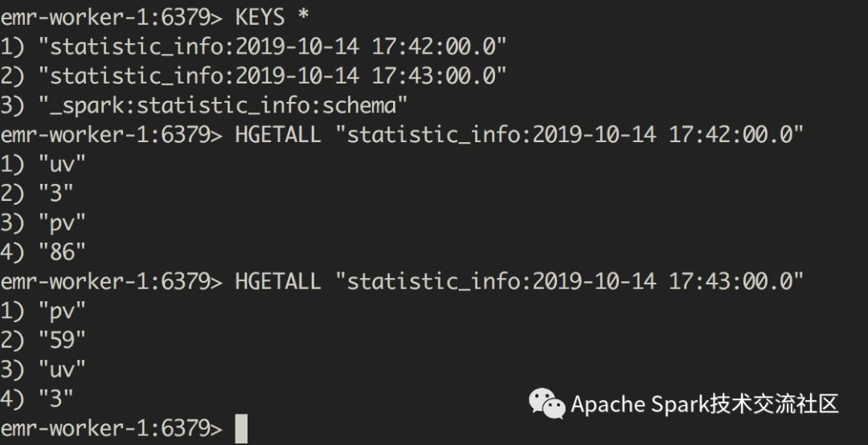Click the "uv" field in second hash output
Screen dimensions: 868x445
click(62, 369)
